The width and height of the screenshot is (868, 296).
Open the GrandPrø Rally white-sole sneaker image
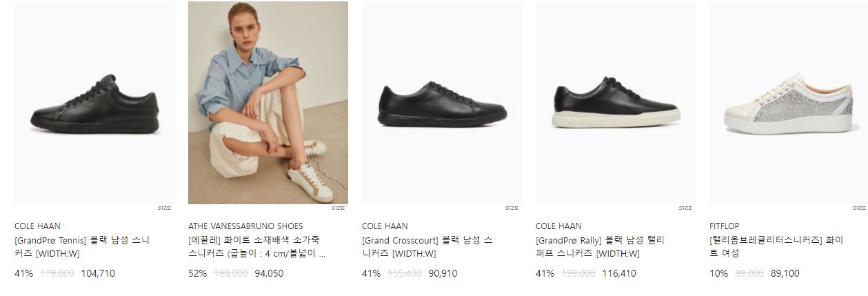pyautogui.click(x=616, y=102)
